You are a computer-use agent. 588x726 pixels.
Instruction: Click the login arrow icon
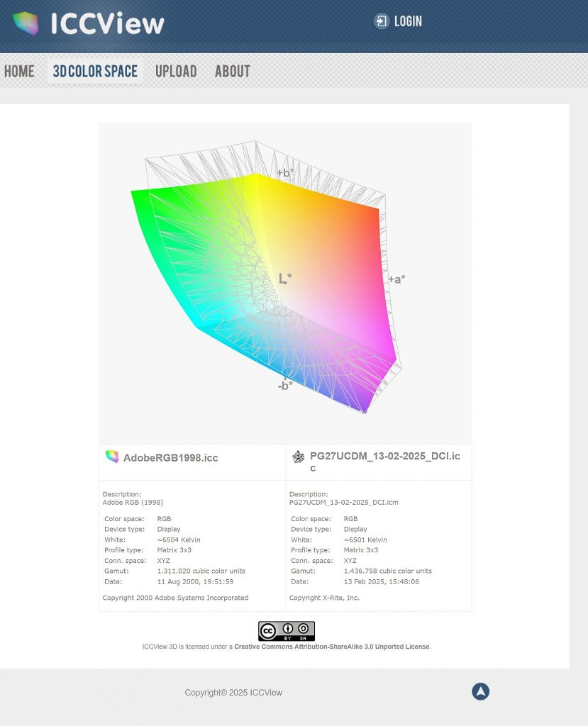[x=381, y=21]
